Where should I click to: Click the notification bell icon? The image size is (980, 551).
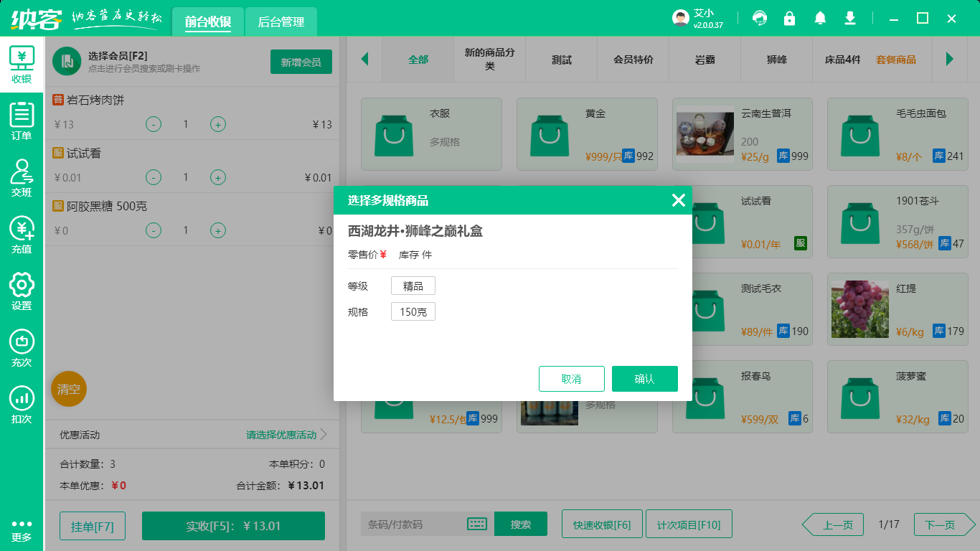[x=820, y=18]
